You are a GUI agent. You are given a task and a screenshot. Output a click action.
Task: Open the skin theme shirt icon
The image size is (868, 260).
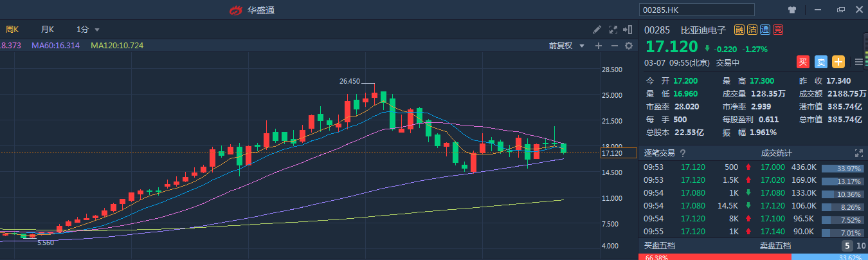coord(792,10)
